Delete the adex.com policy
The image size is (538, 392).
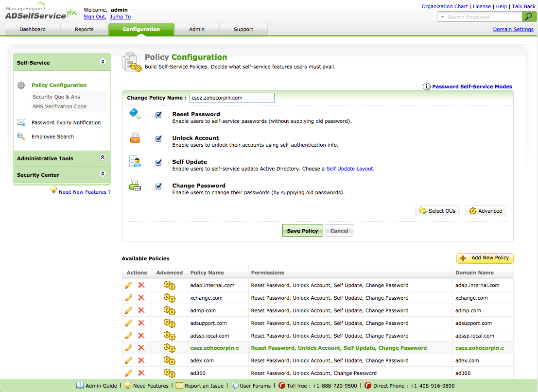[141, 360]
